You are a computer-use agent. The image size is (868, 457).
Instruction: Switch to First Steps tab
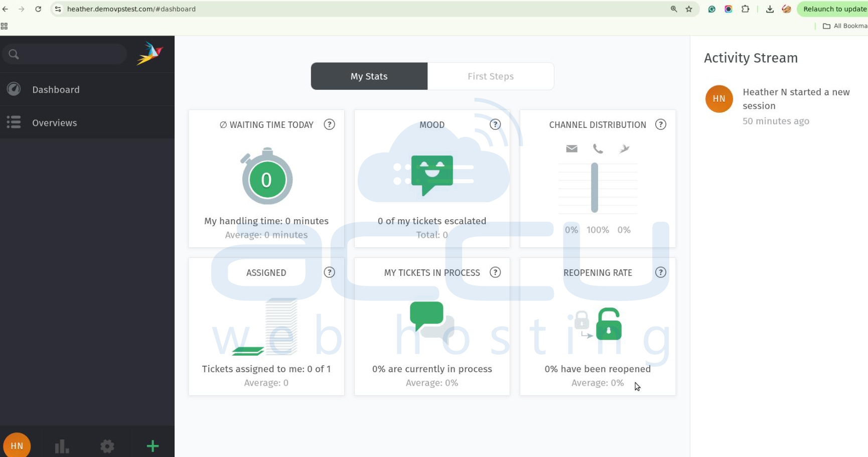[x=491, y=76]
